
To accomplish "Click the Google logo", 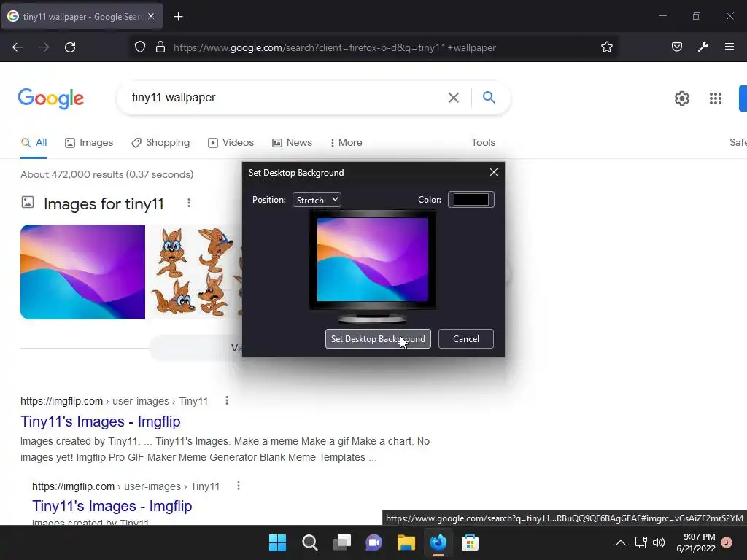I will (x=51, y=98).
